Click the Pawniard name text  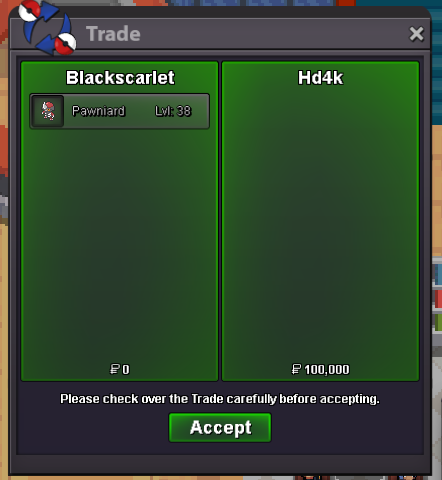click(x=98, y=111)
